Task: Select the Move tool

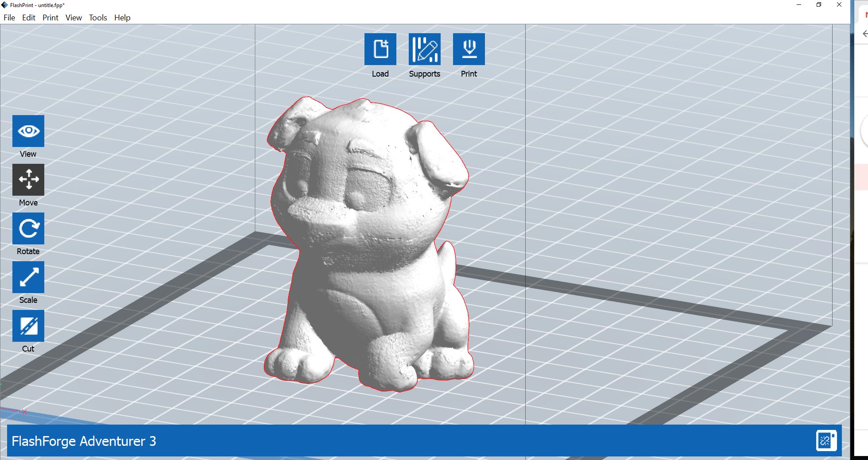Action: [28, 180]
